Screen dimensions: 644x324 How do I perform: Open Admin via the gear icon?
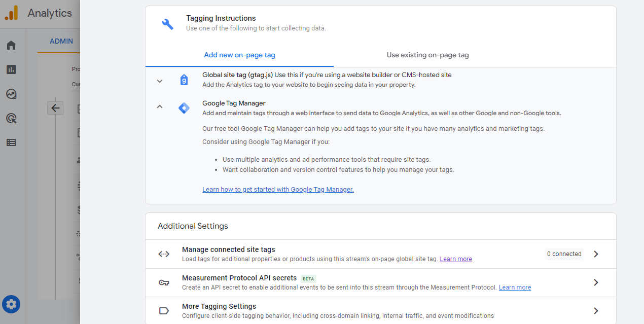pos(11,304)
